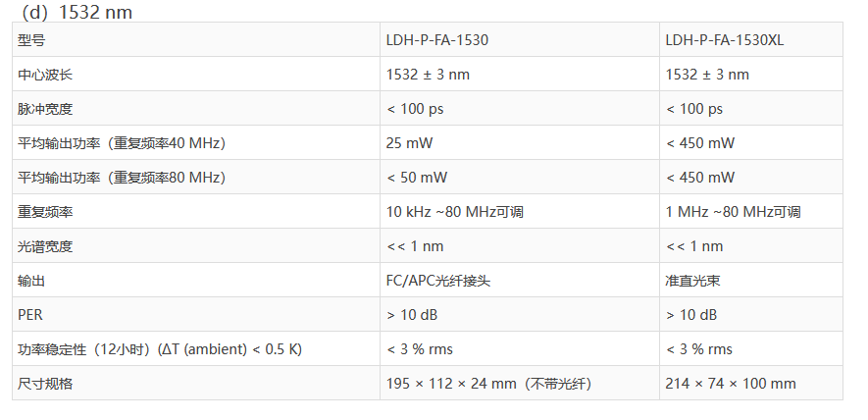Select the (d) 1532 nm heading
The image size is (868, 420).
click(76, 13)
